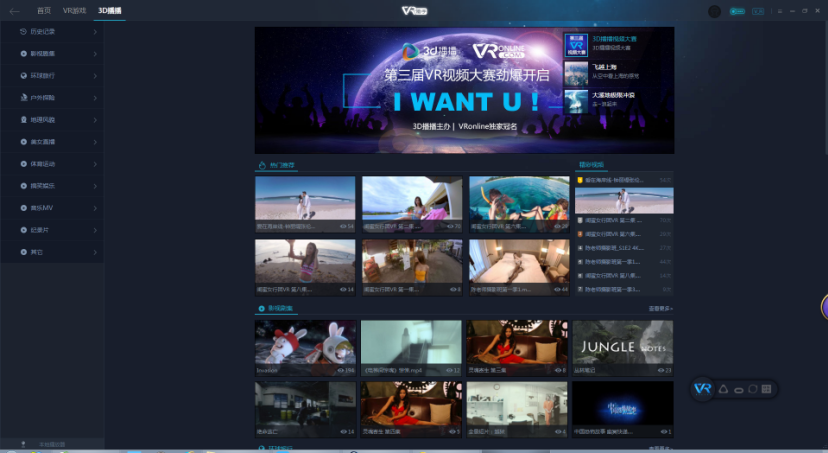Expand the 影视剧集 sidebar category arrow

[95, 53]
